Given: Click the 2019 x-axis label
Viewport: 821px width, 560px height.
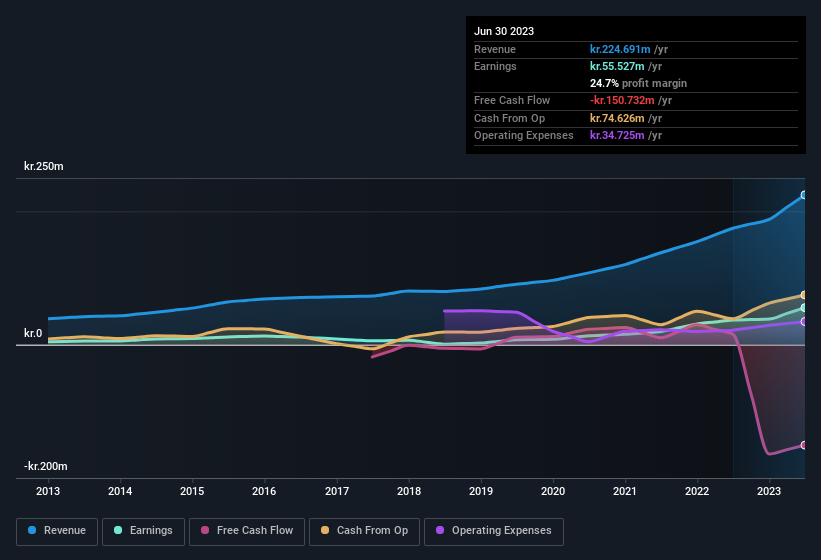Looking at the screenshot, I should pyautogui.click(x=481, y=491).
